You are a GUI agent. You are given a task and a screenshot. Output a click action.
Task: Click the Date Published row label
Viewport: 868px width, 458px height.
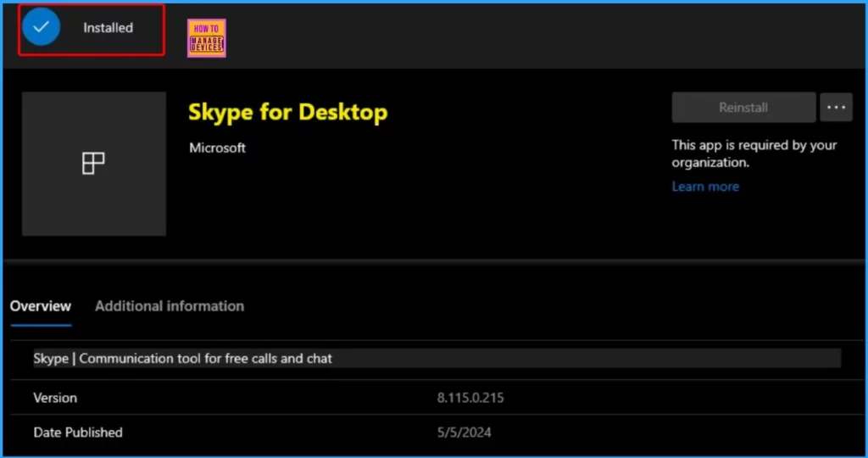tap(78, 433)
